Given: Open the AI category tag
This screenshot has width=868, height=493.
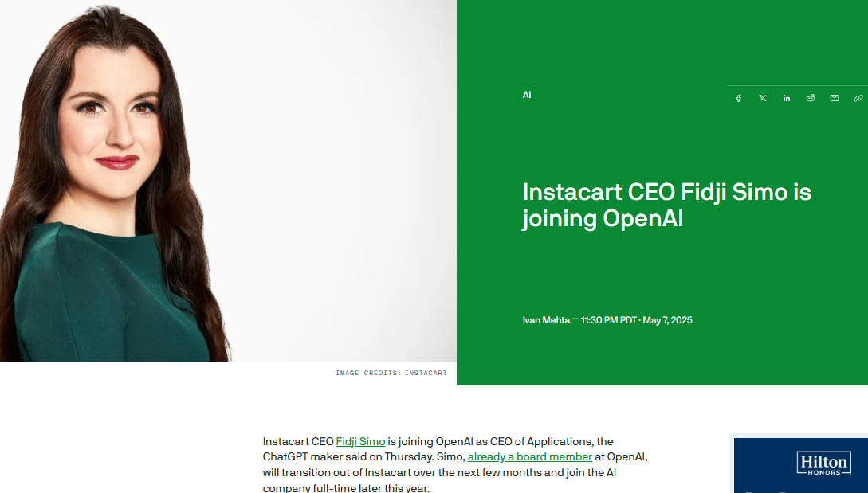Looking at the screenshot, I should 526,95.
